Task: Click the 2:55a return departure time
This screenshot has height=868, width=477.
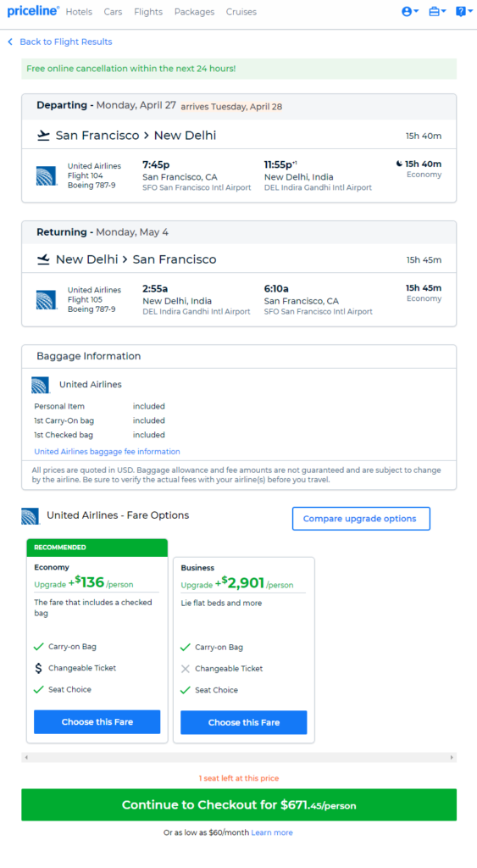Action: pos(155,289)
